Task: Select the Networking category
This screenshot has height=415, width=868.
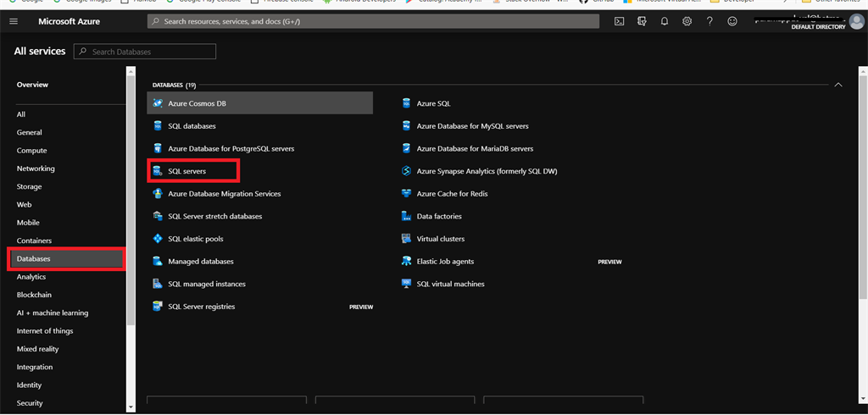Action: [x=36, y=169]
